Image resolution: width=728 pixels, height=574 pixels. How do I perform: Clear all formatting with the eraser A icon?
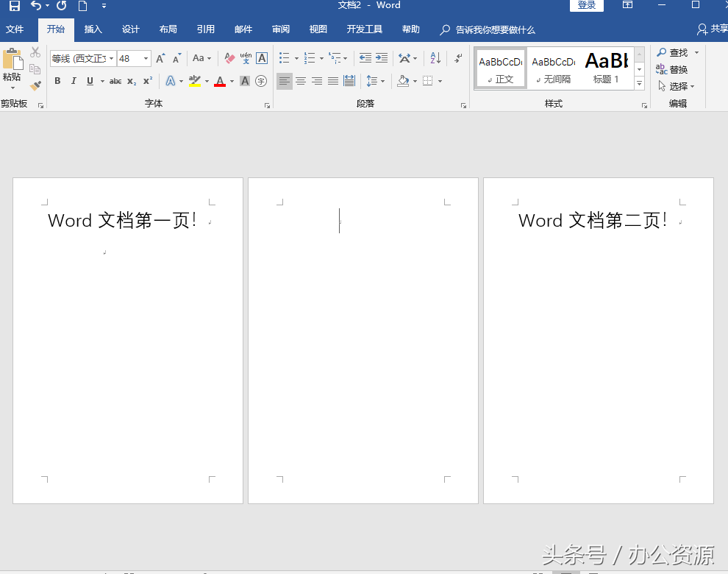click(229, 58)
